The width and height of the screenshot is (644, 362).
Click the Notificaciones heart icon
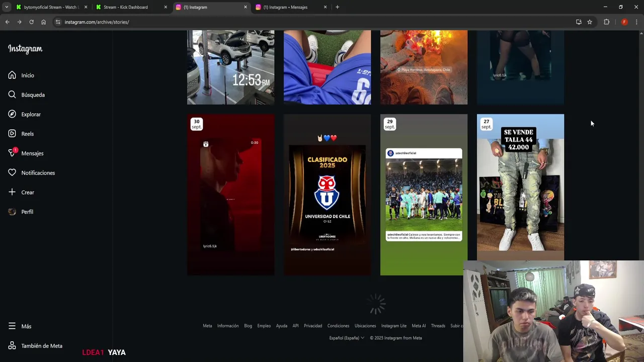pyautogui.click(x=12, y=172)
